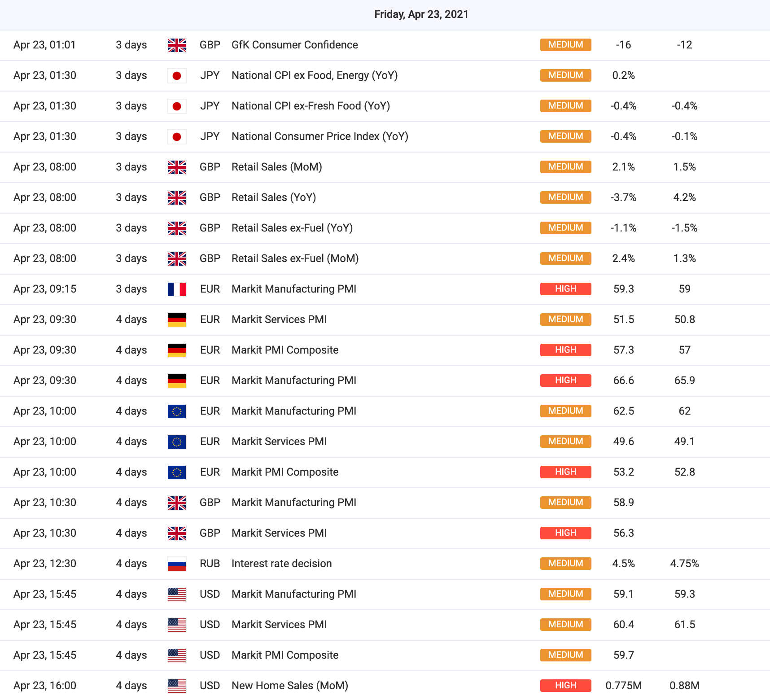This screenshot has width=770, height=700.
Task: Click the HIGH badge for New Home Sales (MoM)
Action: click(x=565, y=686)
